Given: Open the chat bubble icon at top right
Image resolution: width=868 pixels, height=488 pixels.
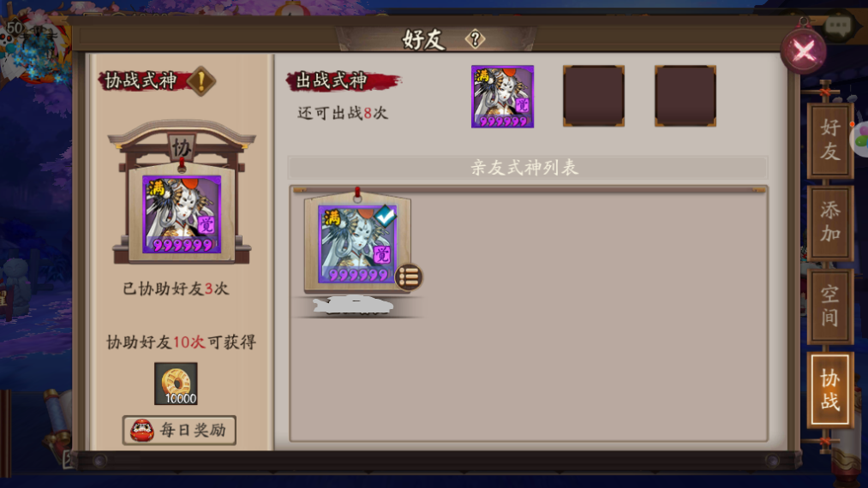Looking at the screenshot, I should [837, 26].
